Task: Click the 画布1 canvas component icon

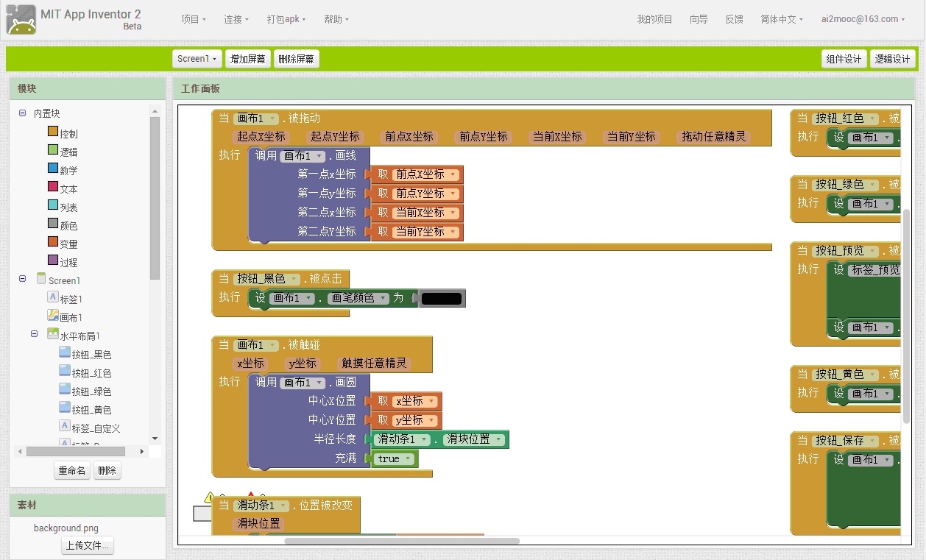Action: 53,316
